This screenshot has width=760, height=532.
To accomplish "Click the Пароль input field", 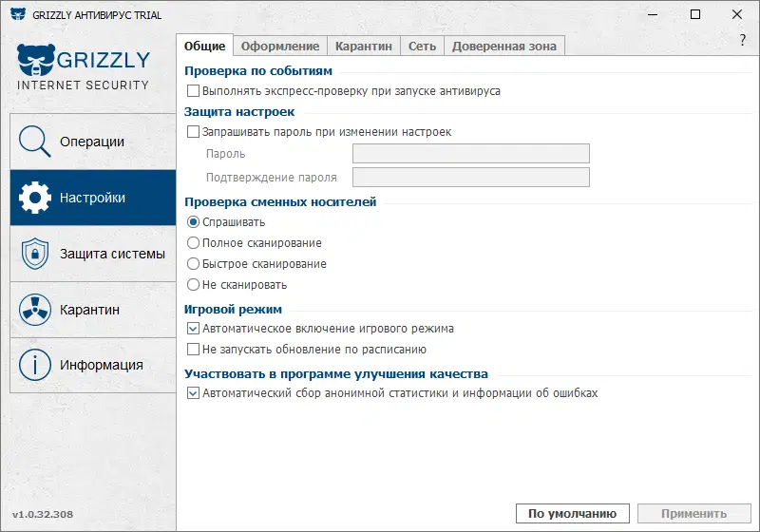I will coord(470,154).
